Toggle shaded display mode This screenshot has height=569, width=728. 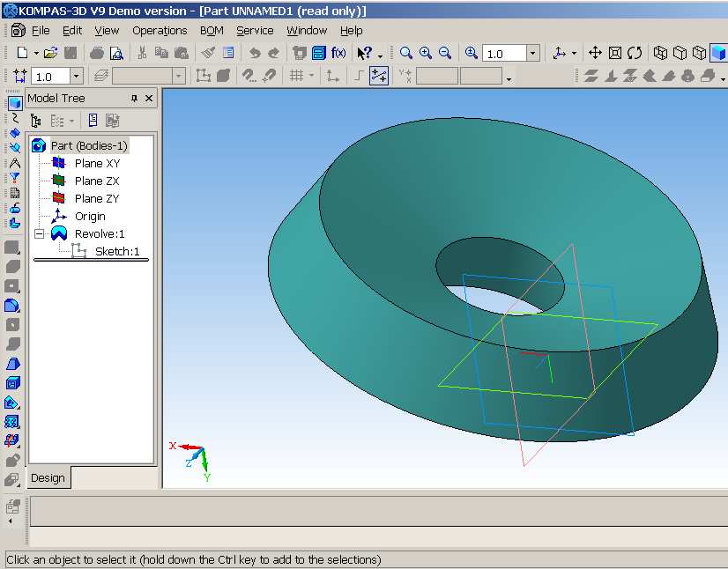click(718, 53)
